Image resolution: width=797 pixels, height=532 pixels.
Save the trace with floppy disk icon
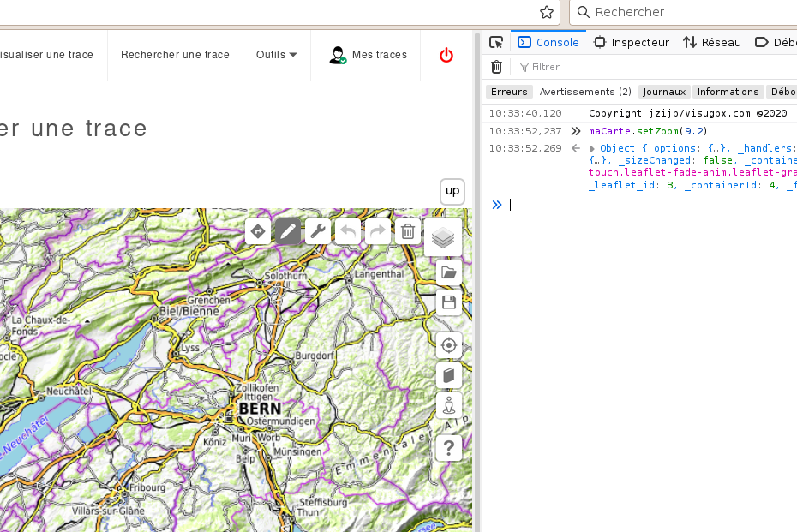448,302
